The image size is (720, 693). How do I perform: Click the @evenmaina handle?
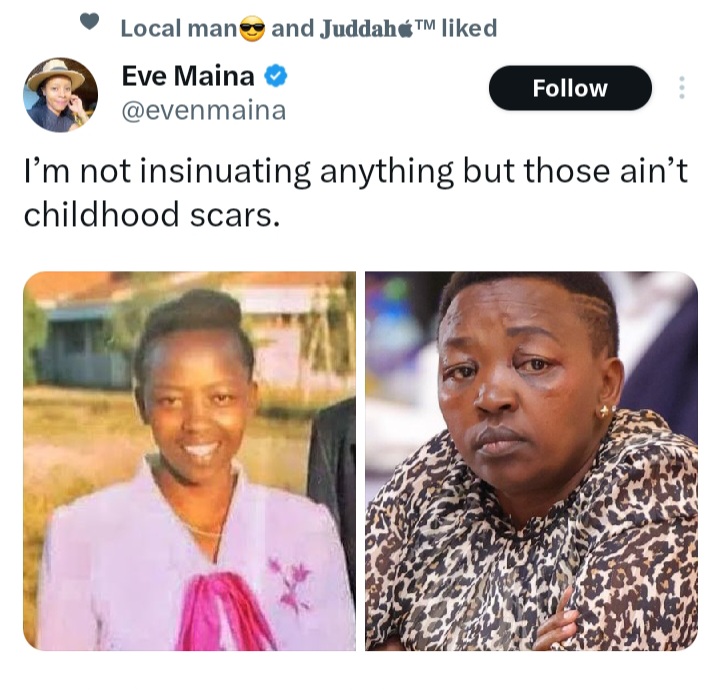click(x=204, y=111)
